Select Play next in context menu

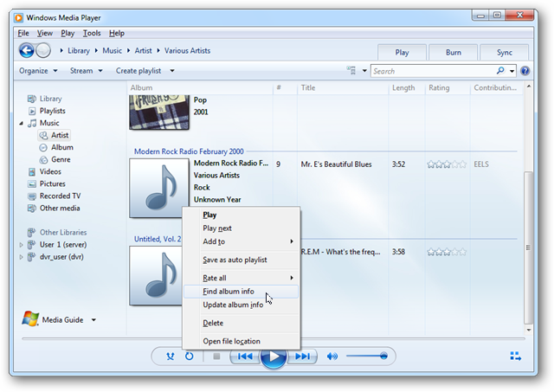(241, 228)
